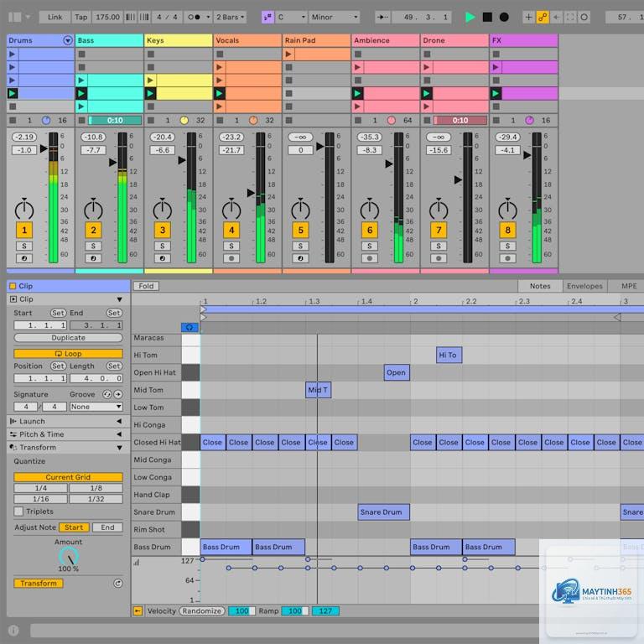Click the Drone track volume fader handle
The image size is (644, 644).
point(458,180)
